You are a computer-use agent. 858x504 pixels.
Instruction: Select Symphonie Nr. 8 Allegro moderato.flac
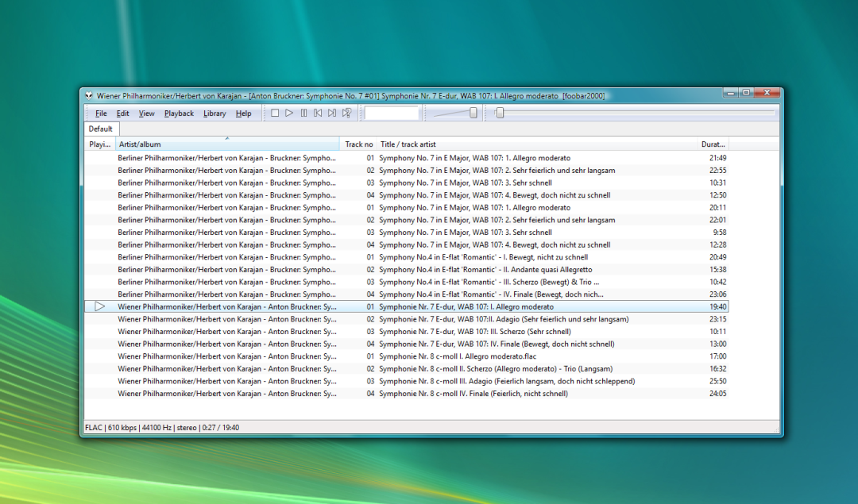407,356
